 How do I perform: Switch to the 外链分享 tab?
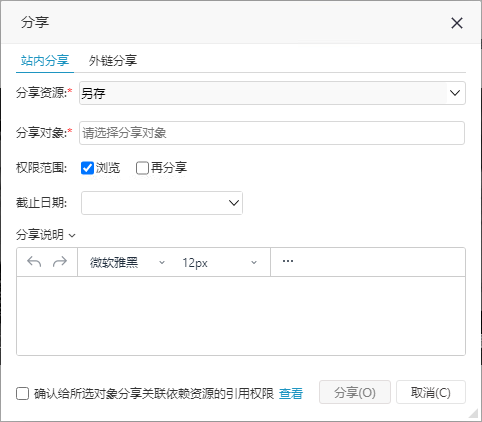pos(113,61)
